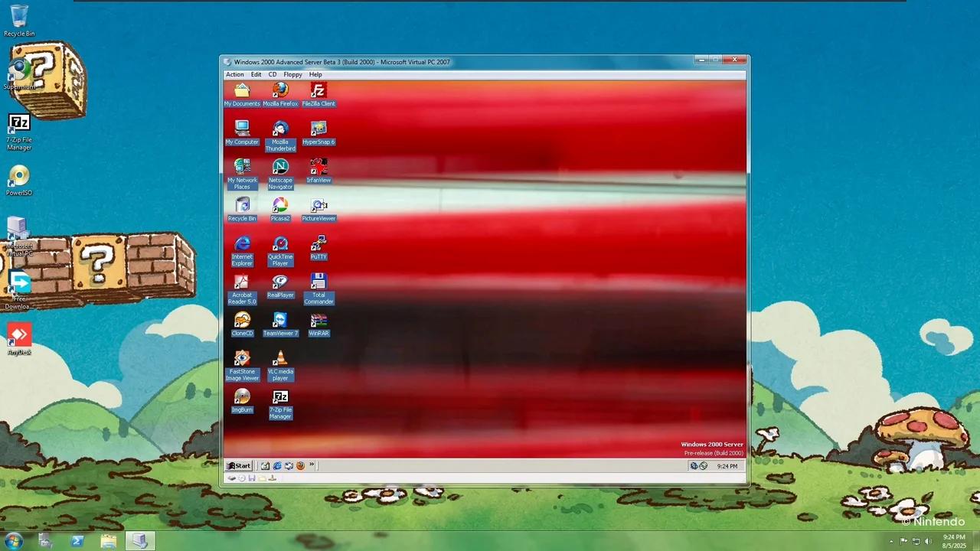Click the host volume speaker icon
The image size is (980, 551).
[928, 541]
